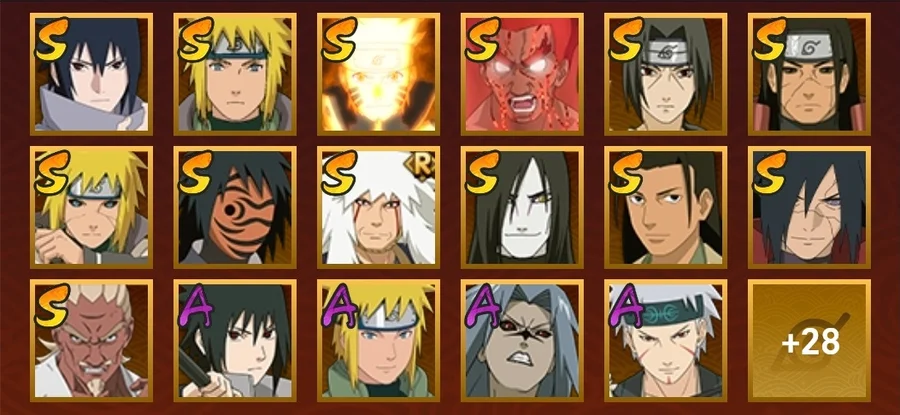Image resolution: width=900 pixels, height=415 pixels.
Task: Click the purple A badge on curse-mark card
Action: click(482, 305)
